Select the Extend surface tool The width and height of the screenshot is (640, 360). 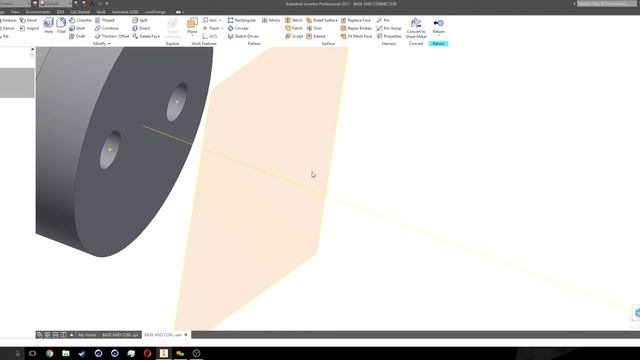click(x=316, y=36)
